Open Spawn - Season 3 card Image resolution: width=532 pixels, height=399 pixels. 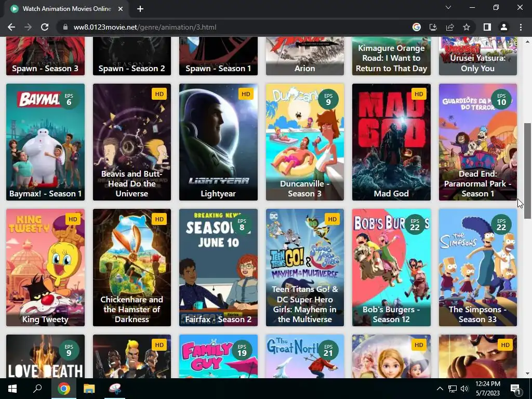click(x=45, y=56)
